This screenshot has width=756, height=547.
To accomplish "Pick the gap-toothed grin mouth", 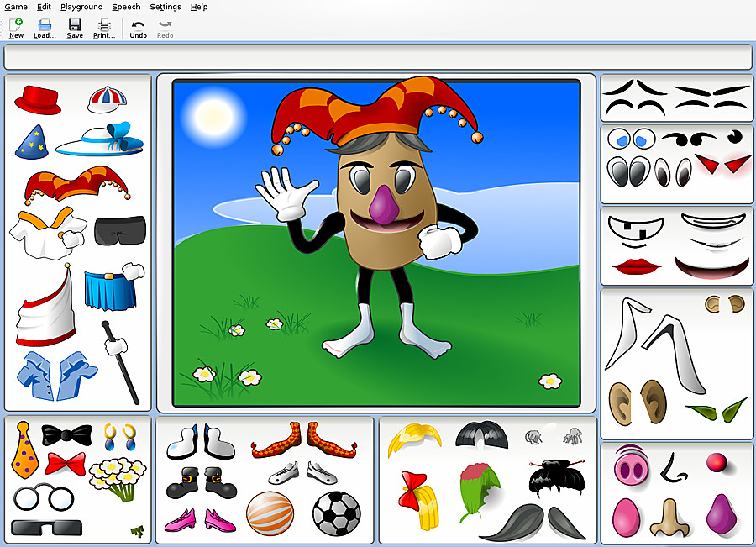I will 636,230.
